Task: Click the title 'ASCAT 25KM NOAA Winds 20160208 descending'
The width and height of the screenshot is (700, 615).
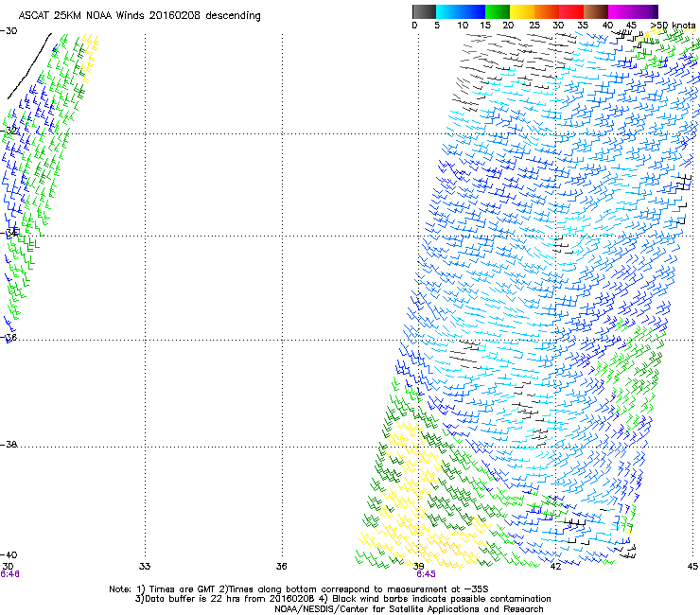Action: click(140, 15)
